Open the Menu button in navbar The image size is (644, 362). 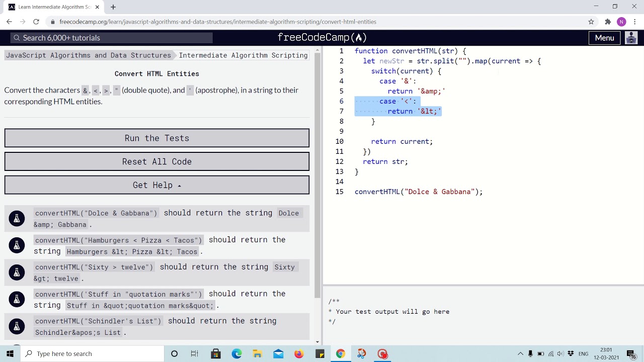click(x=604, y=38)
